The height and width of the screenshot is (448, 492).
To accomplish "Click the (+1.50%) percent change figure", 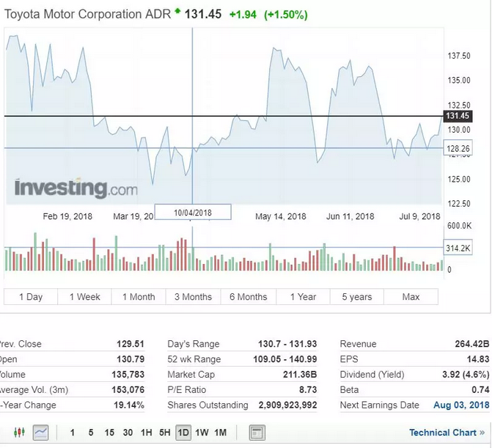I will 286,15.
